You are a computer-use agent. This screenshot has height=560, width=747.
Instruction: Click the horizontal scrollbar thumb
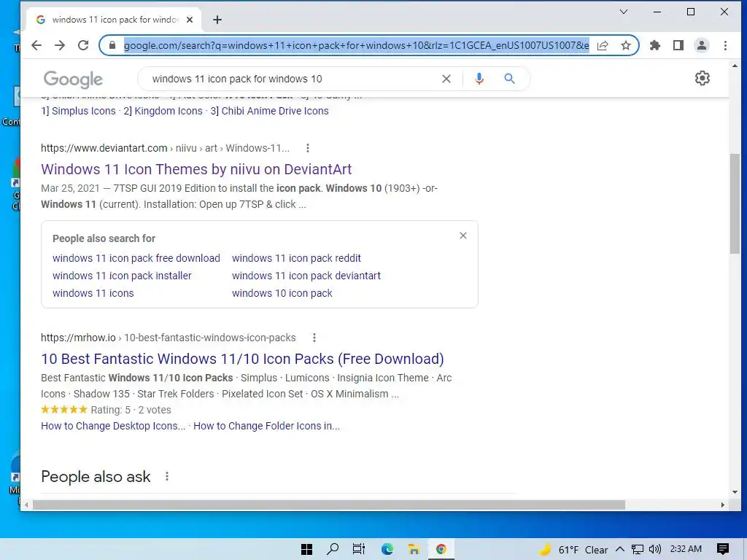pyautogui.click(x=329, y=505)
